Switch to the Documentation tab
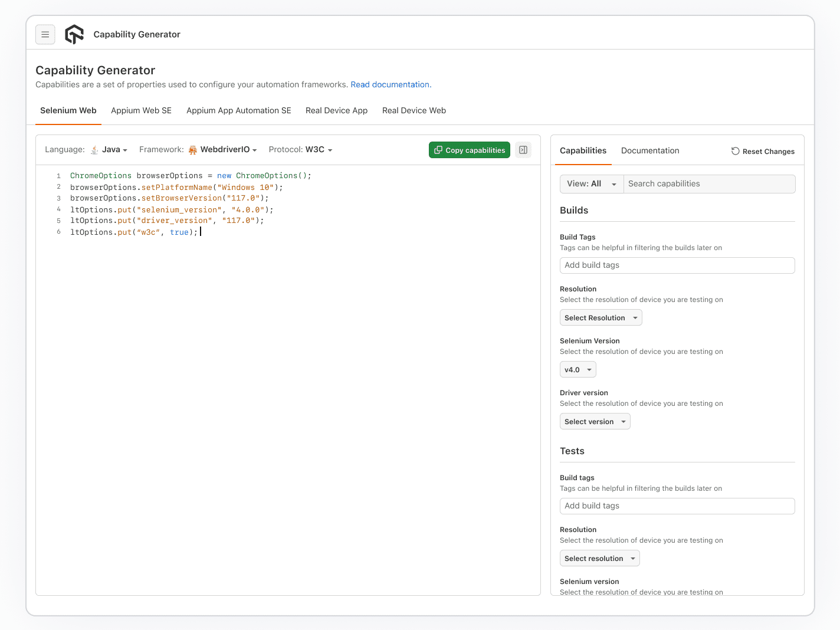The image size is (840, 630). point(650,150)
